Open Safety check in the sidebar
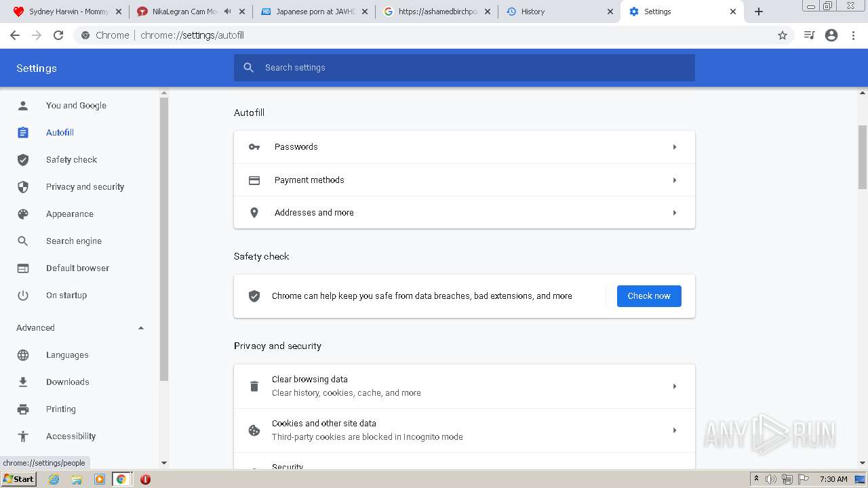This screenshot has height=488, width=868. [x=71, y=160]
